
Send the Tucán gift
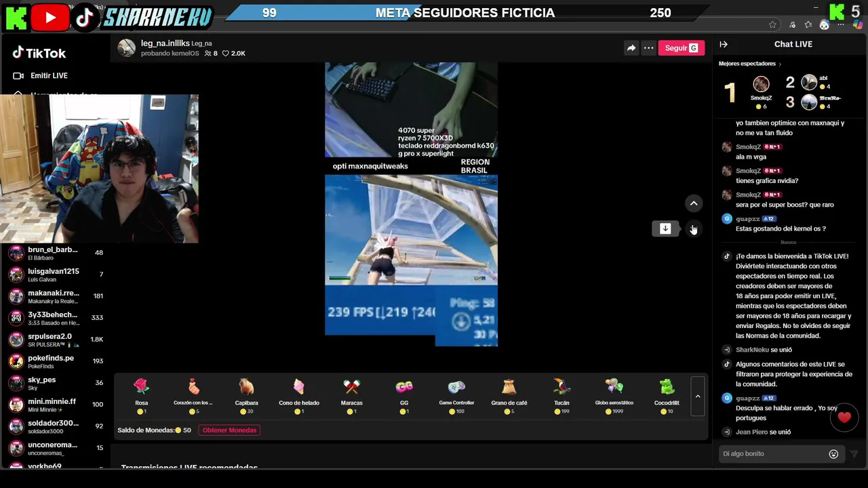pyautogui.click(x=561, y=396)
